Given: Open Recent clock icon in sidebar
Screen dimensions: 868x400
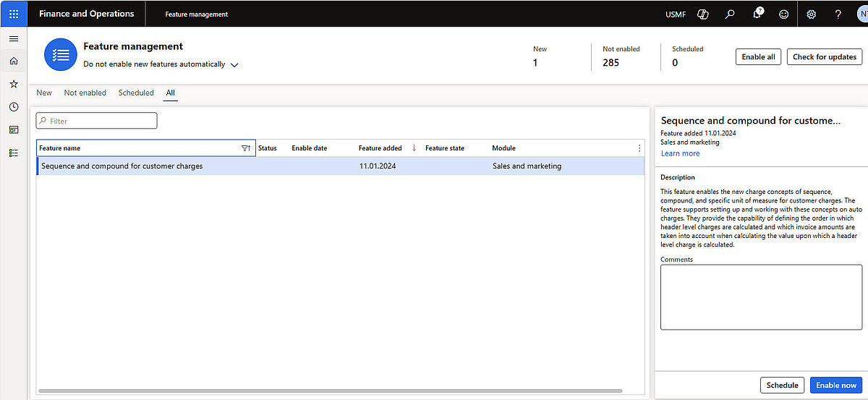Looking at the screenshot, I should 14,107.
